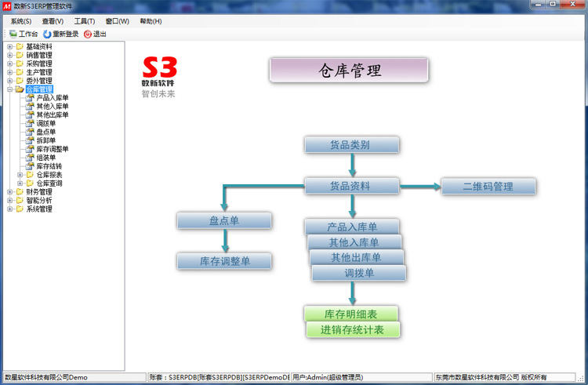This screenshot has height=385, width=588.
Task: Expand the 生产管理 tree node
Action: coord(9,72)
